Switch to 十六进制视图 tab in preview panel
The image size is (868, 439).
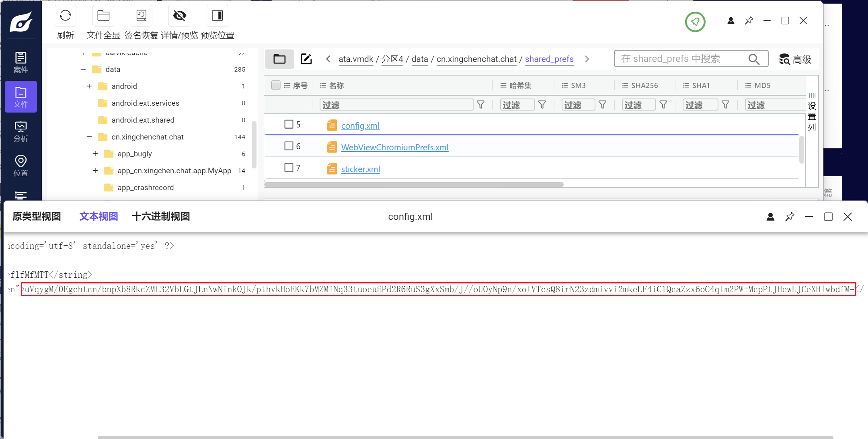(x=161, y=217)
